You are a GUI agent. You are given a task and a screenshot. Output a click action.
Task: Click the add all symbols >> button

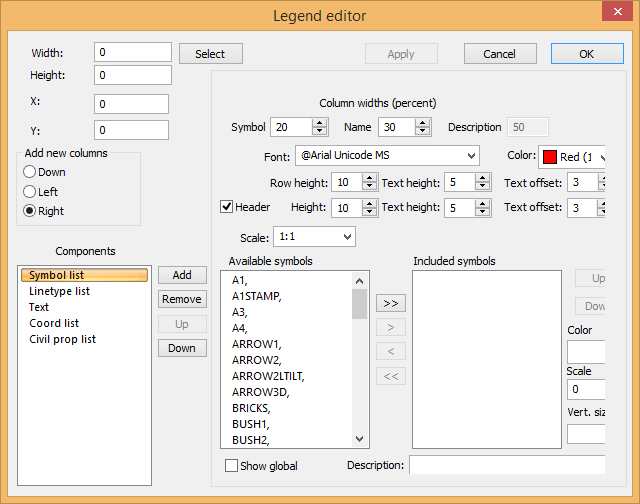click(390, 302)
